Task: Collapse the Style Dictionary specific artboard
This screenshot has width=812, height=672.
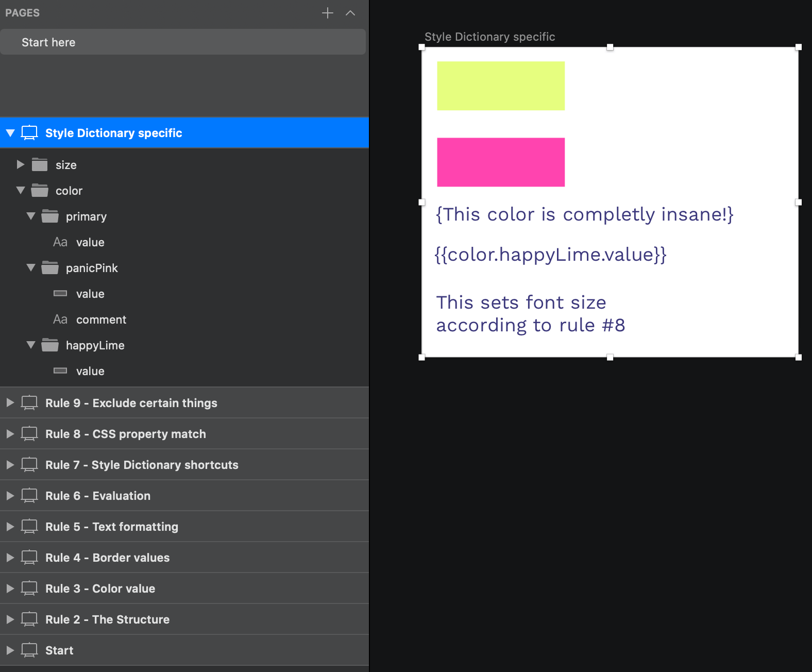Action: tap(10, 133)
